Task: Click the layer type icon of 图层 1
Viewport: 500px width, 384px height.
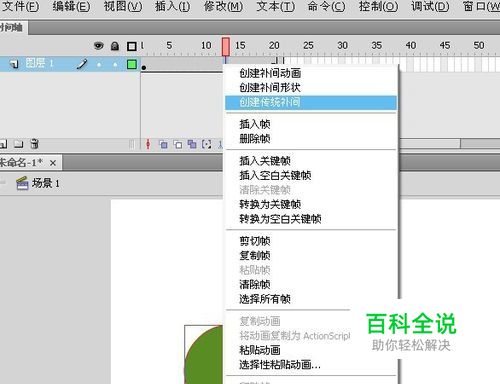Action: click(x=14, y=64)
